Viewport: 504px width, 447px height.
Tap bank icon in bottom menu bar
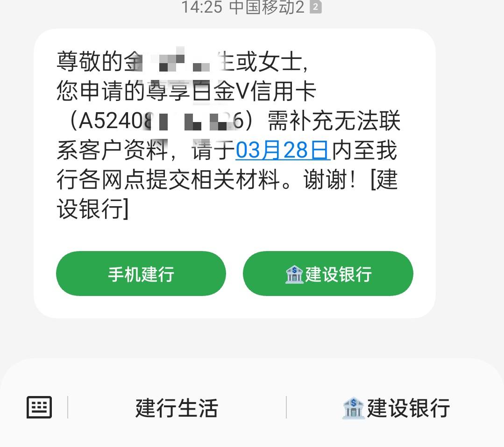(x=353, y=408)
